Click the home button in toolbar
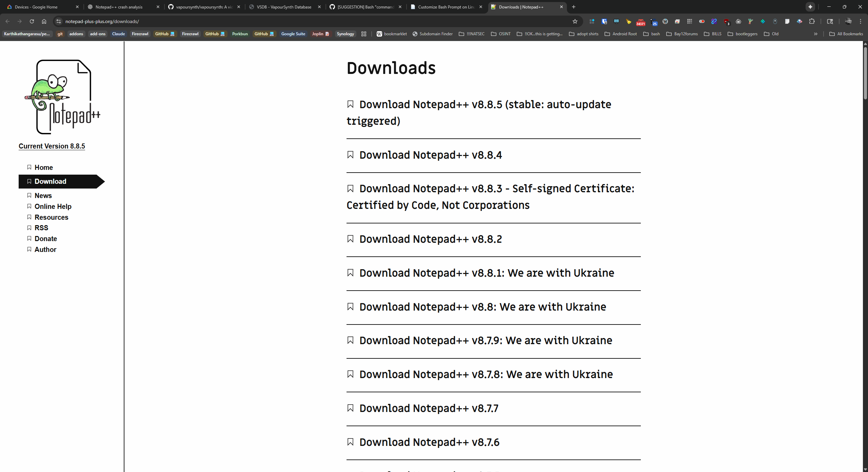The image size is (868, 472). tap(44, 21)
